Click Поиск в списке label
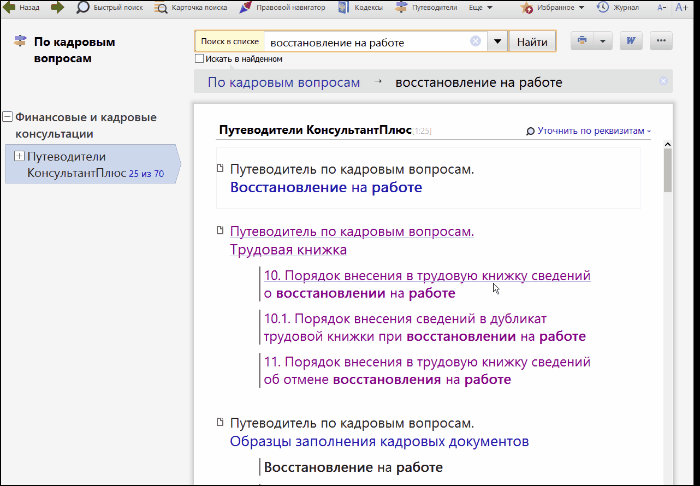The width and height of the screenshot is (700, 486). [x=229, y=42]
